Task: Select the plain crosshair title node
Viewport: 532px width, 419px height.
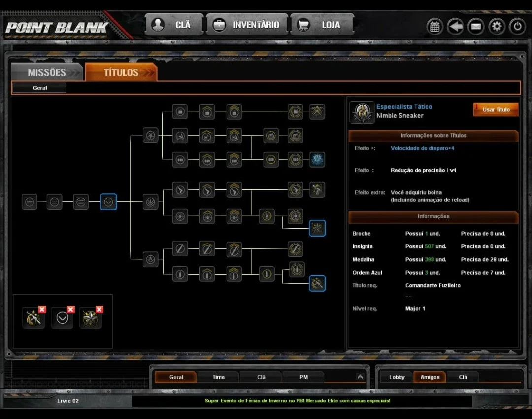Action: 180,216
